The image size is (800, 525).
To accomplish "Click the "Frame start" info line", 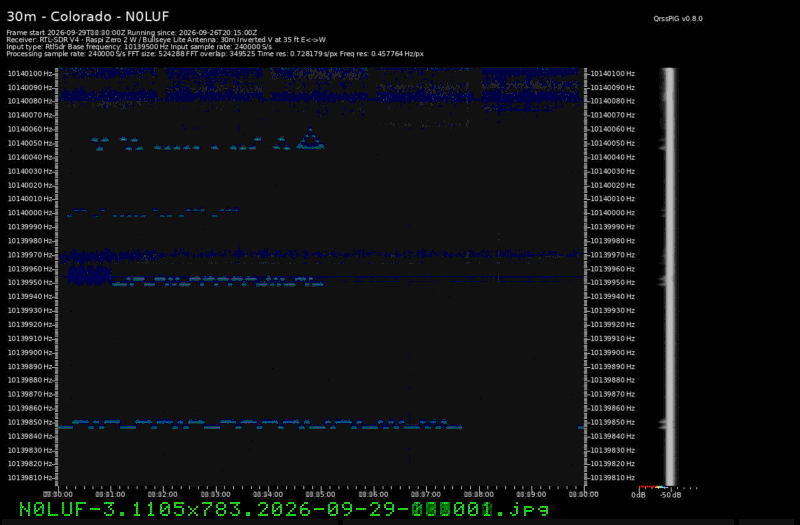I will click(132, 33).
